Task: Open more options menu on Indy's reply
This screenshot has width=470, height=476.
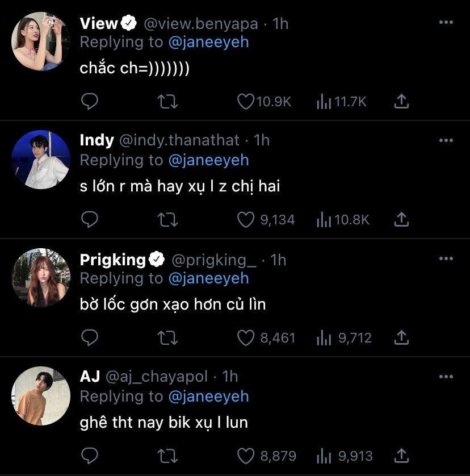Action: coord(446,140)
